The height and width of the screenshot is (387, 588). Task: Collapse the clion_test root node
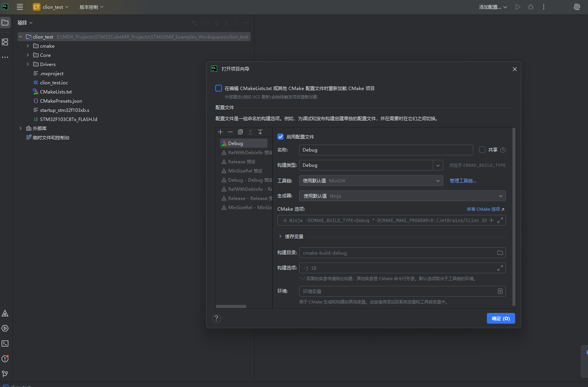coord(21,37)
